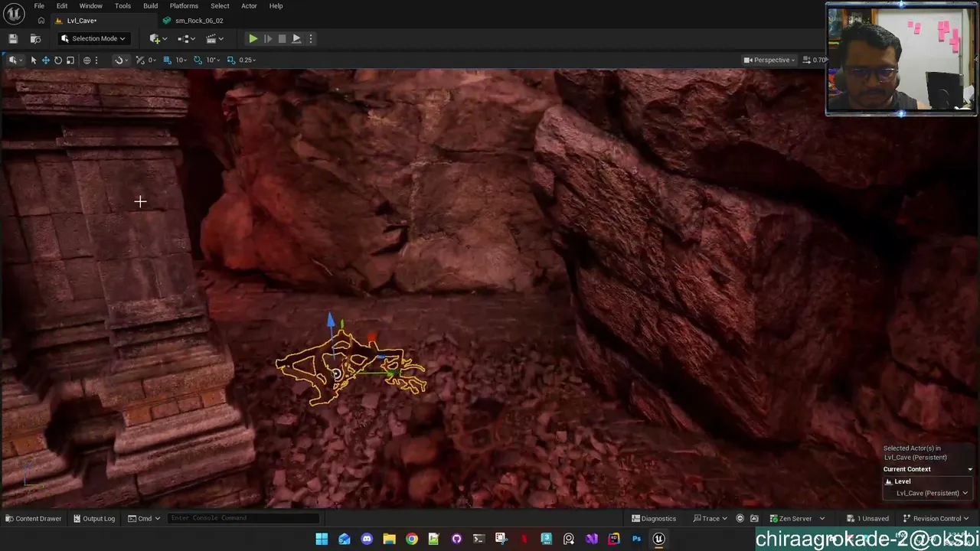Open Google Chrome from the taskbar
This screenshot has width=980, height=551.
tap(412, 539)
